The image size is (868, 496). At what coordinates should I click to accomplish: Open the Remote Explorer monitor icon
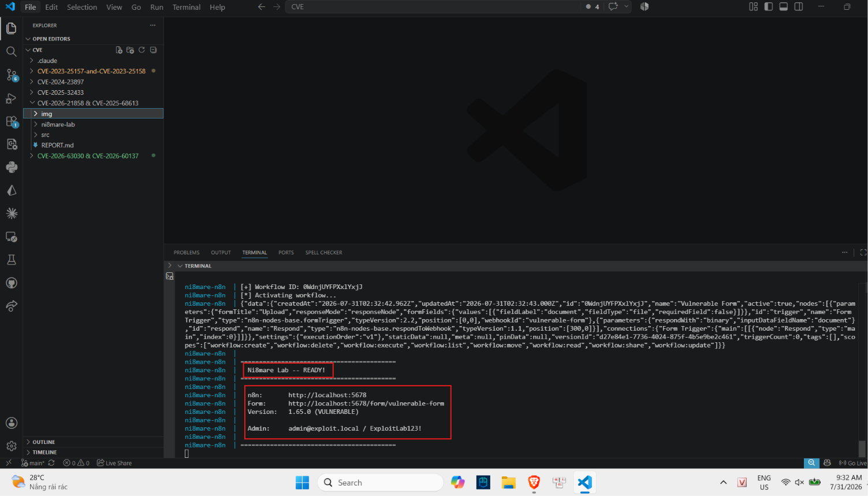coord(11,236)
